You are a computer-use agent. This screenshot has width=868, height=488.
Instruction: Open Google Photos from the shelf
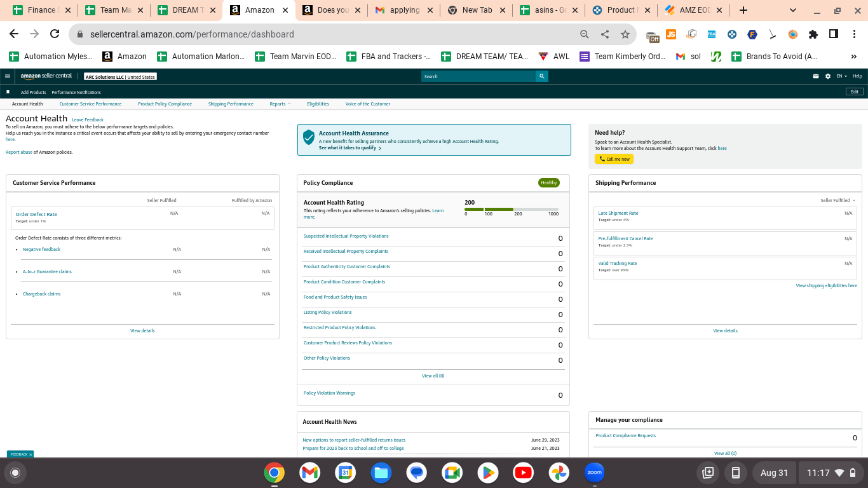[x=559, y=473]
